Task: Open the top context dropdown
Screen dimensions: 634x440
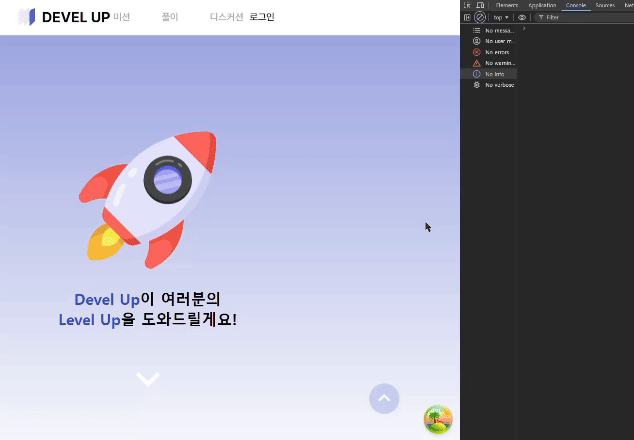Action: 501,17
